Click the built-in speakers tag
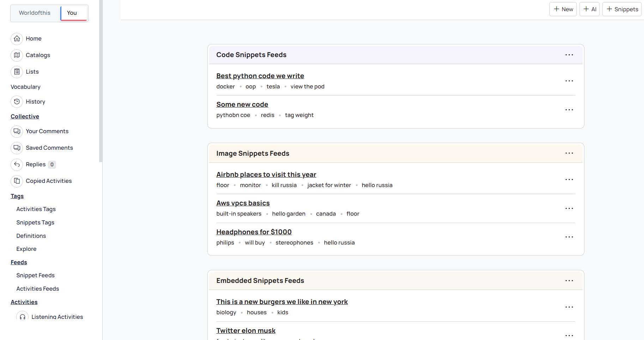Screen dimensions: 644x340 tap(239, 214)
